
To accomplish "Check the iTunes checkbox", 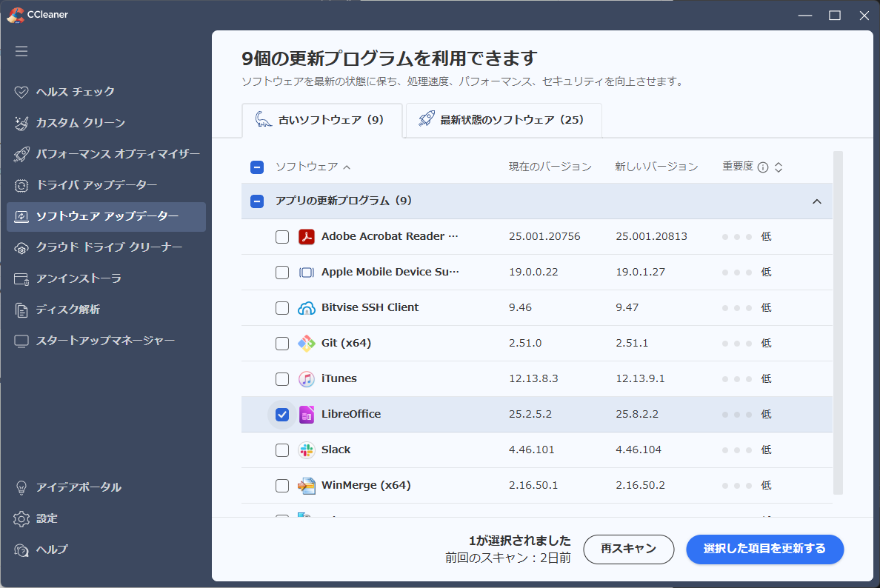I will tap(282, 378).
